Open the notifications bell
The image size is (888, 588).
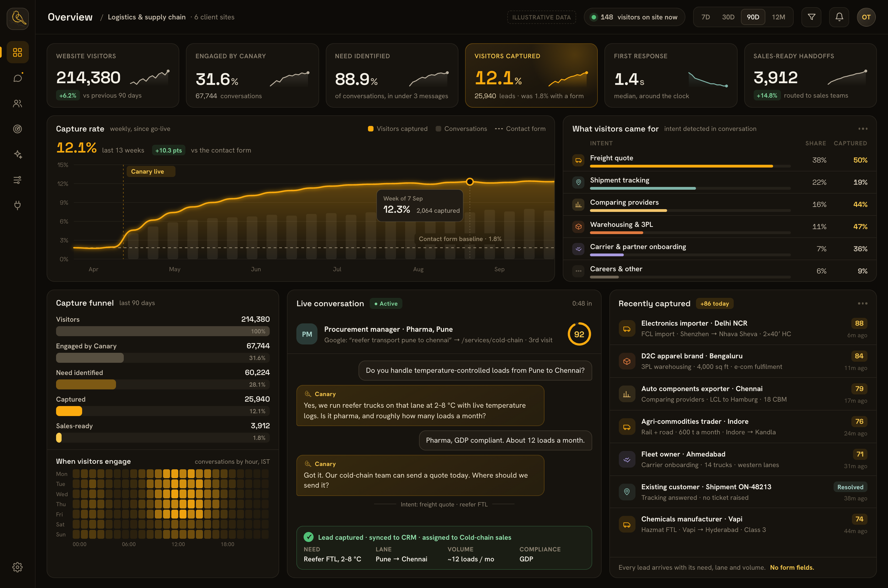[839, 17]
